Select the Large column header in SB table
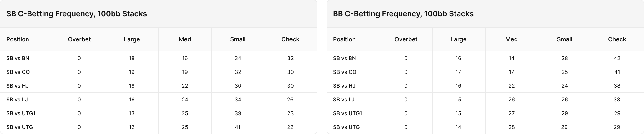This screenshot has width=644, height=134. 132,39
